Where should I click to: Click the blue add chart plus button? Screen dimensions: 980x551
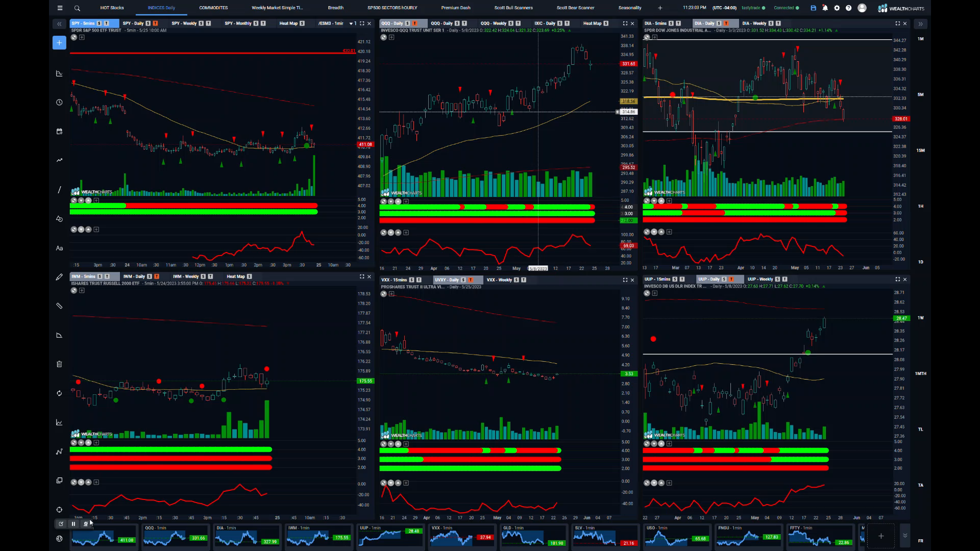[x=59, y=43]
